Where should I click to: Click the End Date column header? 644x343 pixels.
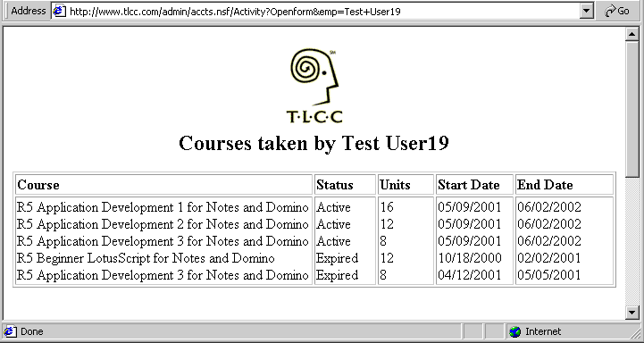coord(545,185)
